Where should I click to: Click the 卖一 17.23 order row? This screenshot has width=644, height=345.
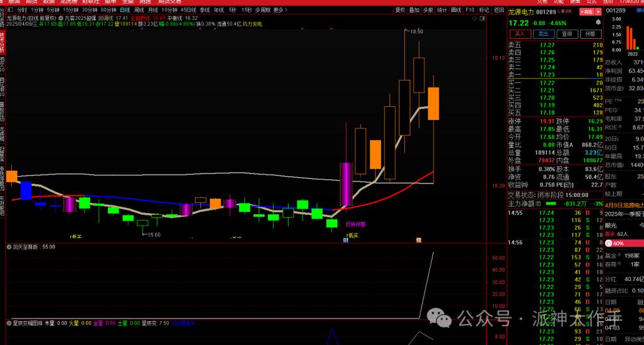pyautogui.click(x=555, y=75)
